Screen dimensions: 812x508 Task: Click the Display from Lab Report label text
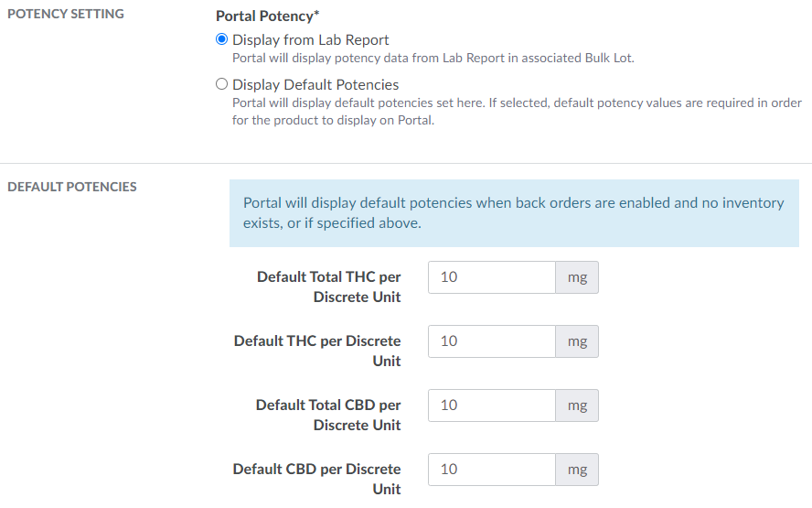pos(310,40)
